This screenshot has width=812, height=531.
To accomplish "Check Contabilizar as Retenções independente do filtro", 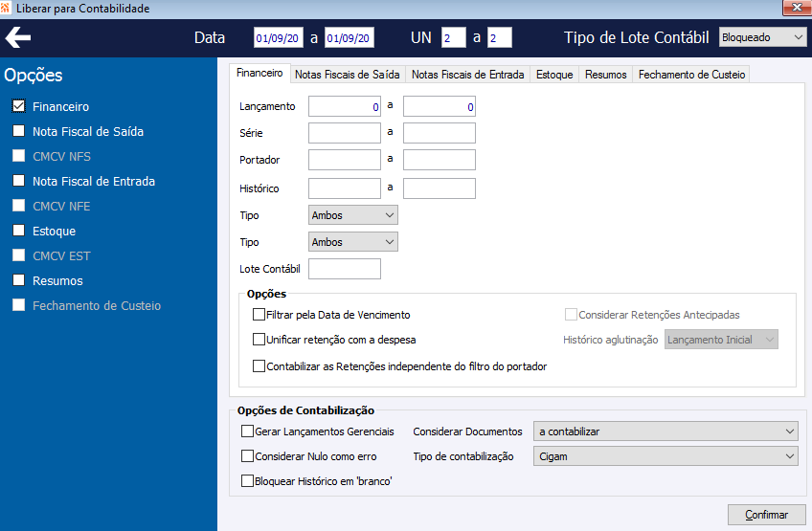I will click(259, 366).
